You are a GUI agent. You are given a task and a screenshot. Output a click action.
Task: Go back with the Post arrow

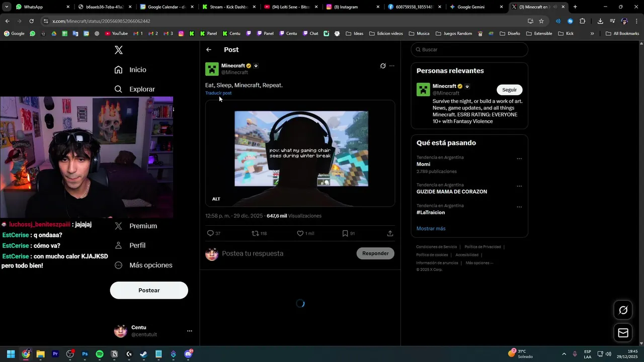point(209,50)
